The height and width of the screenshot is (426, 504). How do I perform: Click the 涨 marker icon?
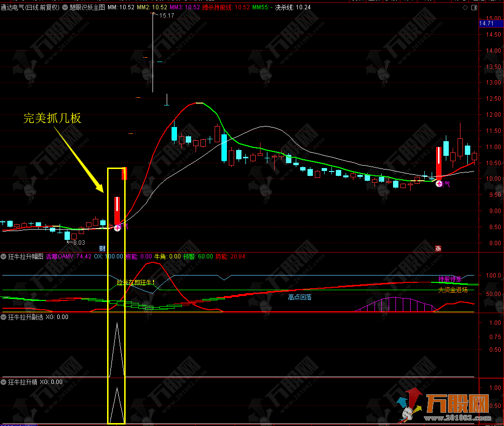[438, 248]
